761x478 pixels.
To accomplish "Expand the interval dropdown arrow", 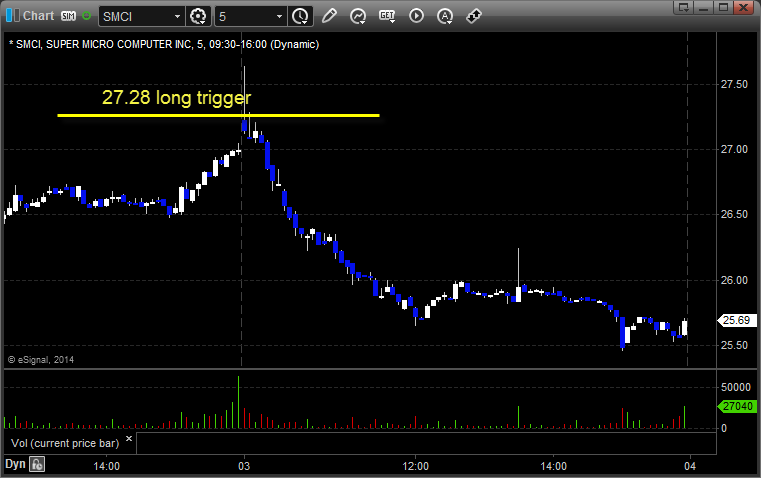I will (280, 16).
